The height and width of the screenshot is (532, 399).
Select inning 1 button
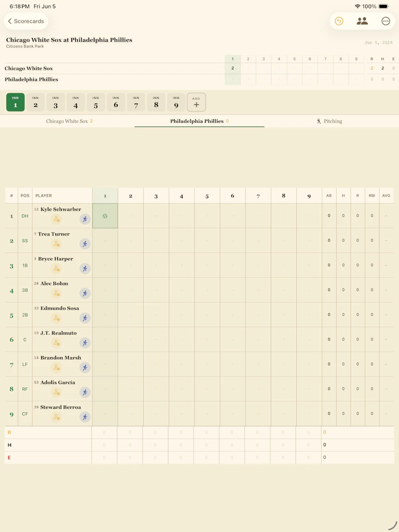coord(15,102)
